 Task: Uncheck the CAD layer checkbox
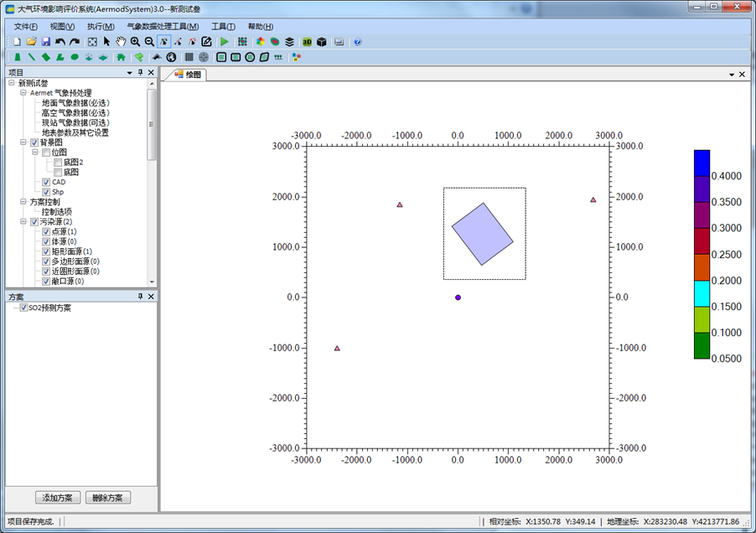click(x=47, y=182)
